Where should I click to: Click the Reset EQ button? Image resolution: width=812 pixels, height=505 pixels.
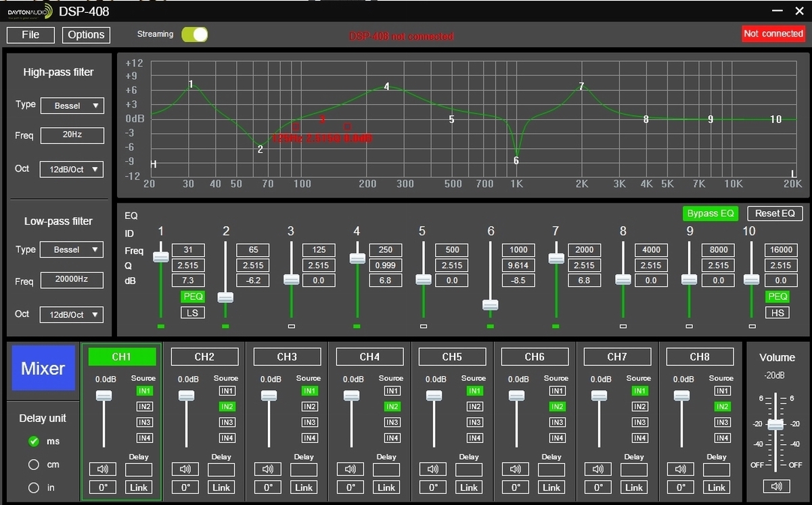(x=775, y=214)
